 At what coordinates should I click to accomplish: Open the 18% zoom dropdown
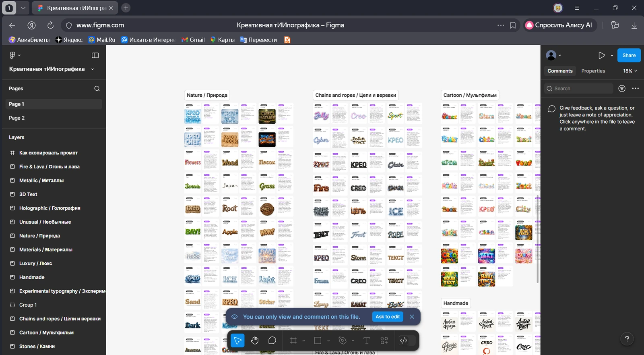pyautogui.click(x=630, y=71)
